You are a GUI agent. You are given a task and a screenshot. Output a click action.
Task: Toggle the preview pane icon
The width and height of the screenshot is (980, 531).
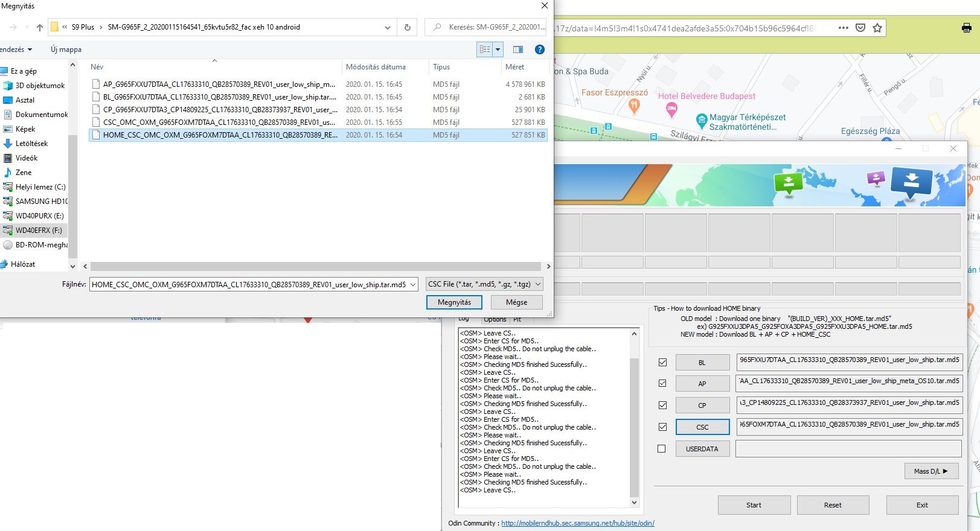(518, 49)
